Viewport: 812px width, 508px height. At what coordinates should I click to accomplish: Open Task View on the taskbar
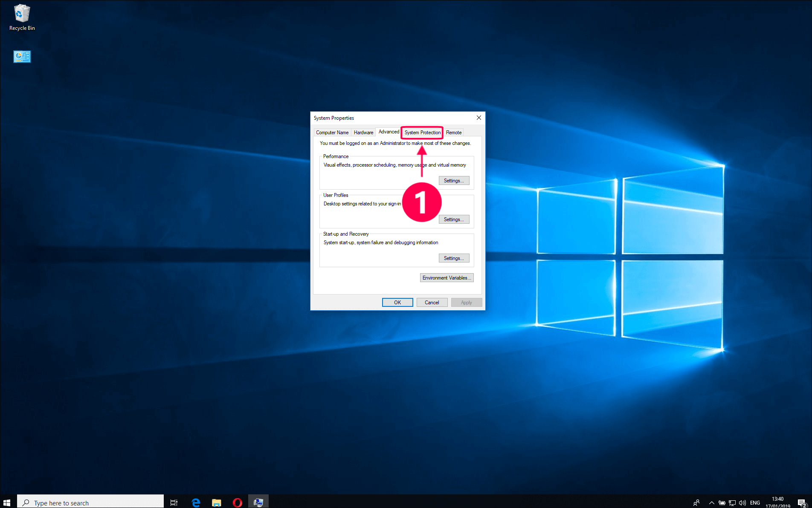(174, 502)
